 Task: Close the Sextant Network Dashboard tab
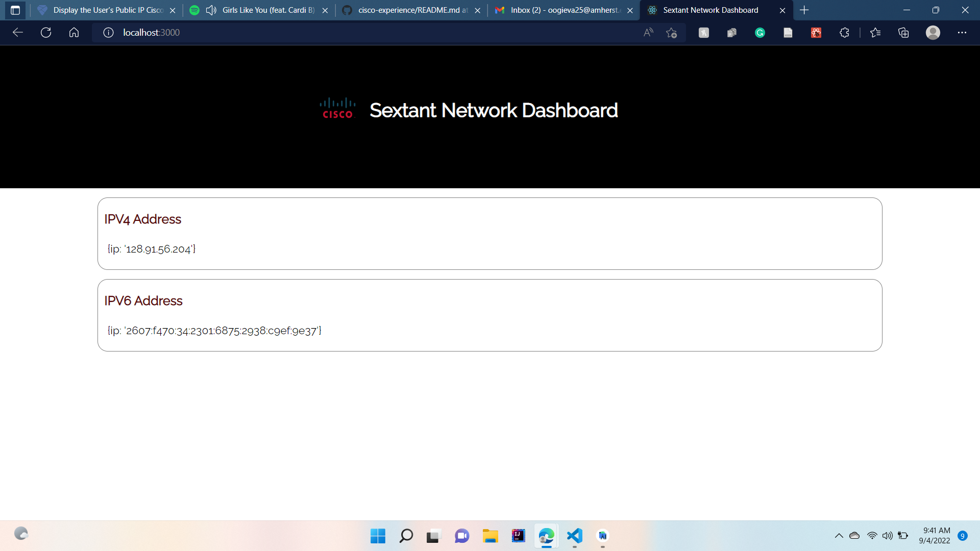pos(782,10)
